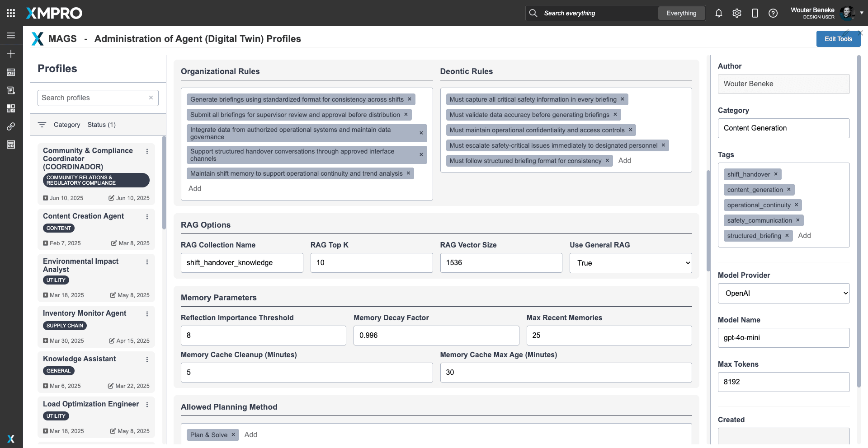Click the Edit Tools button

[x=838, y=39]
